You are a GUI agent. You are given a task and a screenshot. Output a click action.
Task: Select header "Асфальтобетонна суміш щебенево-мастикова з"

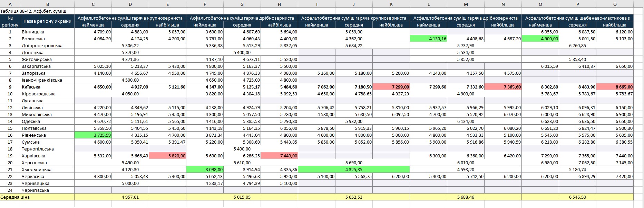click(x=577, y=18)
